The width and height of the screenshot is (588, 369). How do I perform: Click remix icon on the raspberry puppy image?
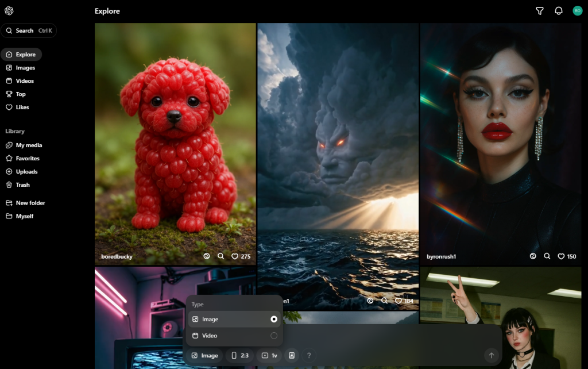point(207,256)
